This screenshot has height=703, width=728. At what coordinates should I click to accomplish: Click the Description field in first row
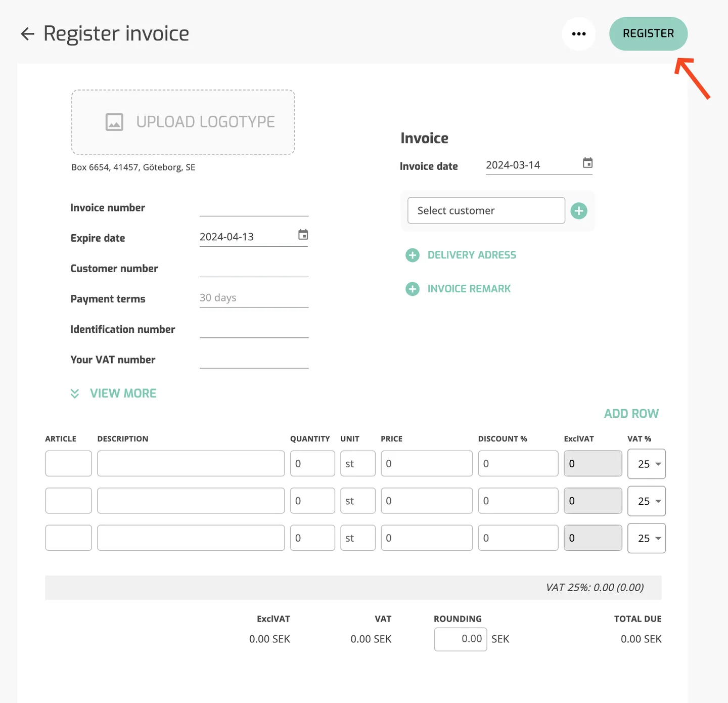[191, 464]
